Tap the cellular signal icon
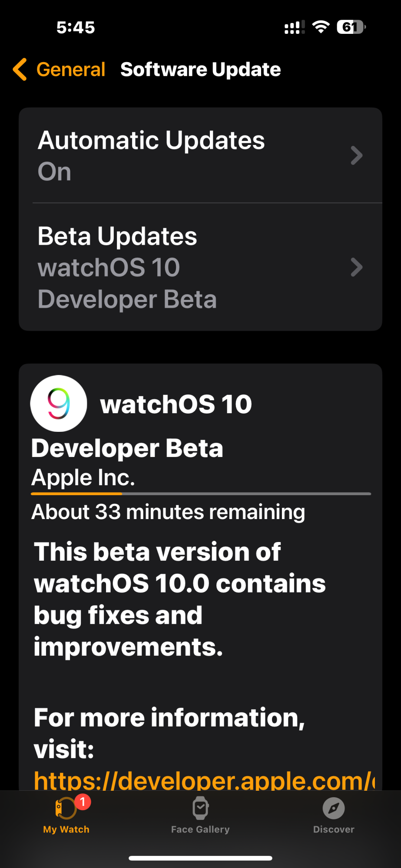 coord(295,27)
